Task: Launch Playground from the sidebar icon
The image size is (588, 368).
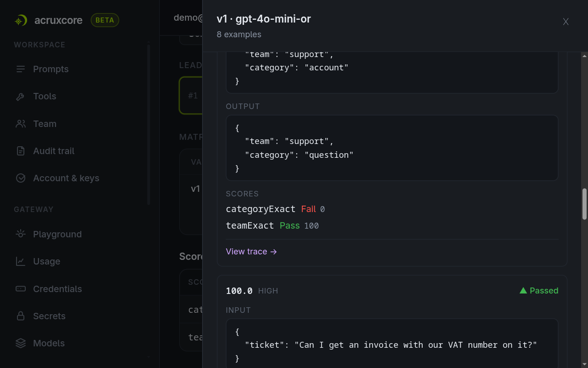Action: (21, 234)
